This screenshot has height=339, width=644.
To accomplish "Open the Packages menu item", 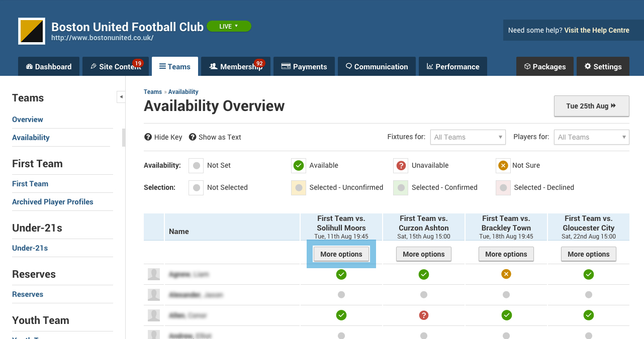I will click(545, 66).
